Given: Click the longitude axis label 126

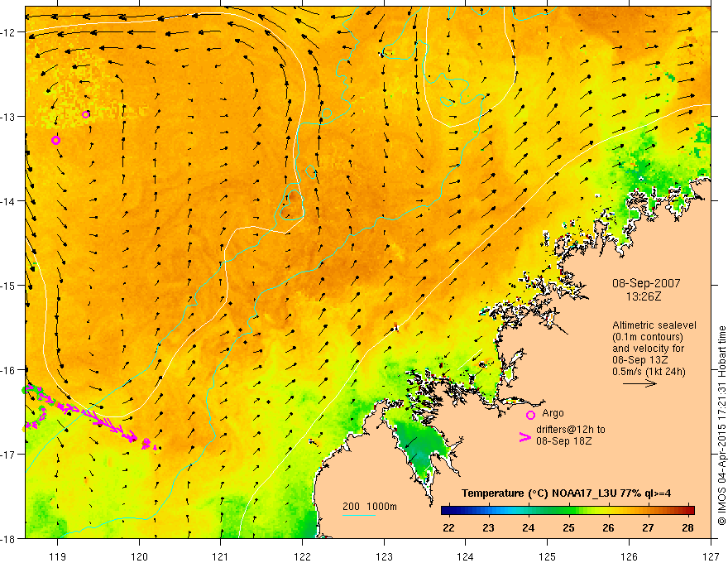Looking at the screenshot, I should (629, 556).
